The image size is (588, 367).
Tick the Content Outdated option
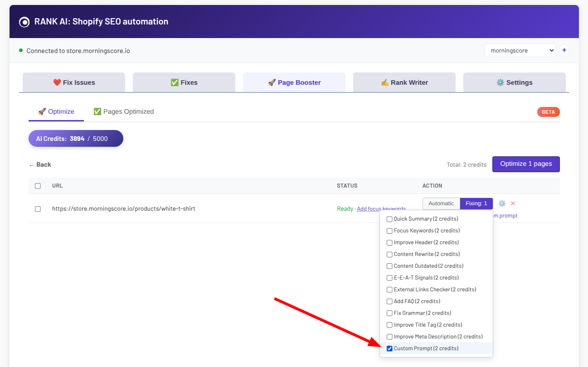(x=389, y=266)
